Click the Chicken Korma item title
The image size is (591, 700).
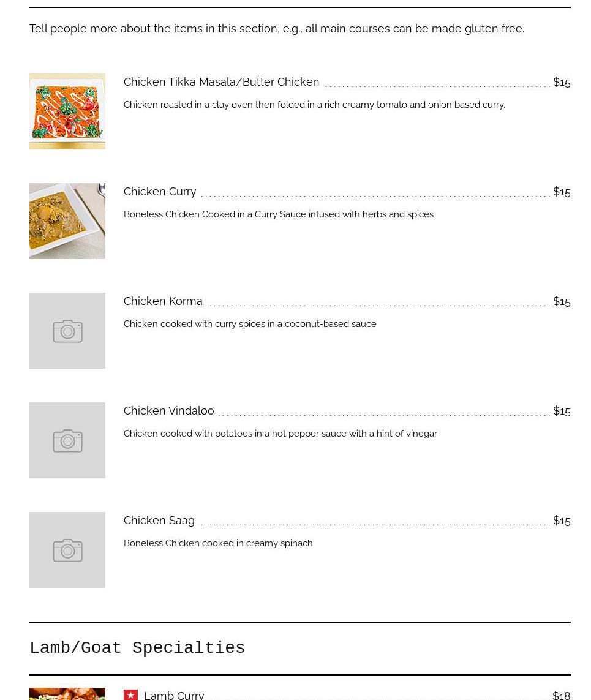coord(163,301)
